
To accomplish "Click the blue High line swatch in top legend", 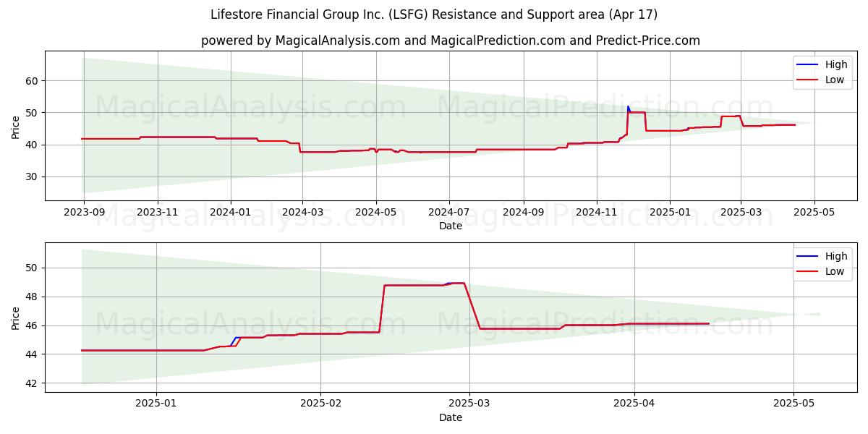I will tap(808, 65).
